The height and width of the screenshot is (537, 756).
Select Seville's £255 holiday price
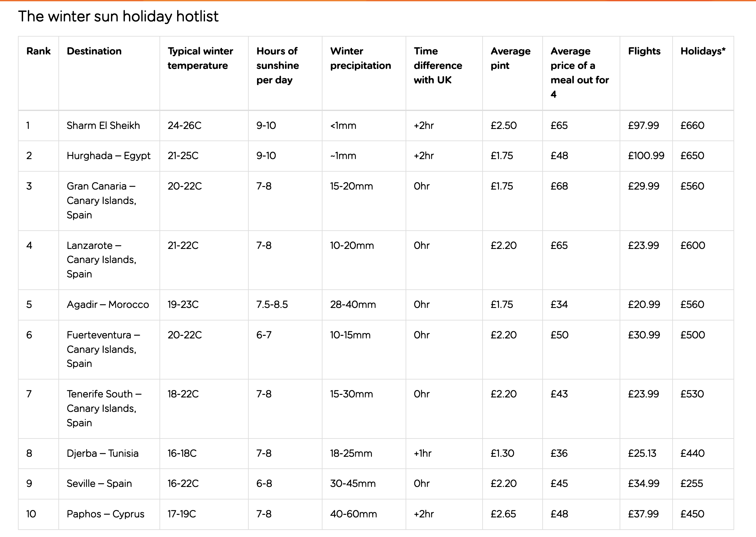pyautogui.click(x=692, y=484)
